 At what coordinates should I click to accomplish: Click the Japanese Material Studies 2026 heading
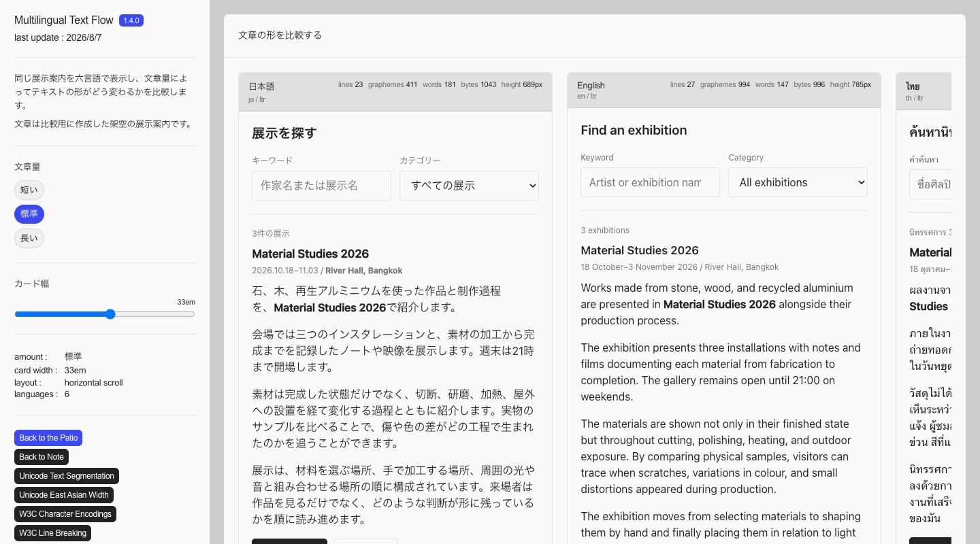(x=310, y=254)
